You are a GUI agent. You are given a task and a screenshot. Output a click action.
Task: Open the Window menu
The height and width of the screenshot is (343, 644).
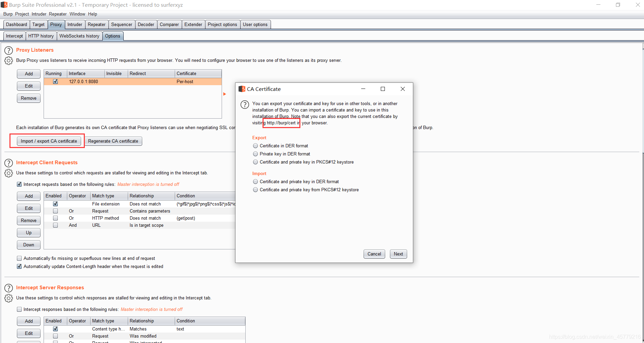(77, 14)
